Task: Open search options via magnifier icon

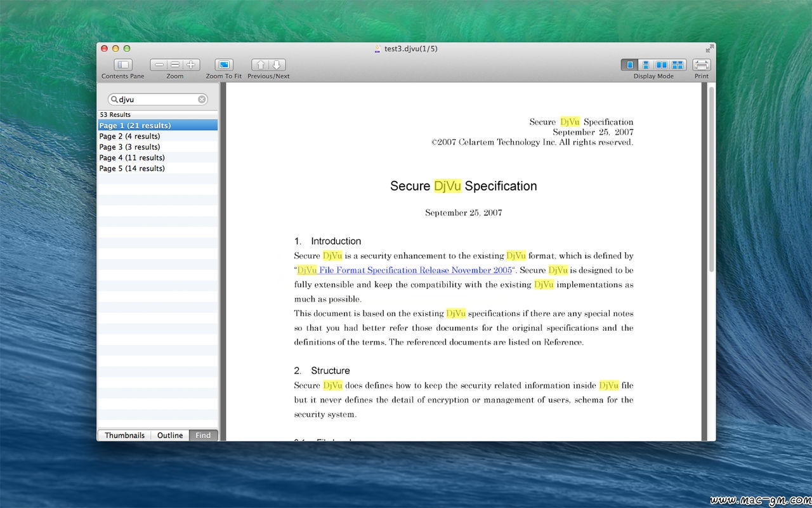Action: (114, 99)
